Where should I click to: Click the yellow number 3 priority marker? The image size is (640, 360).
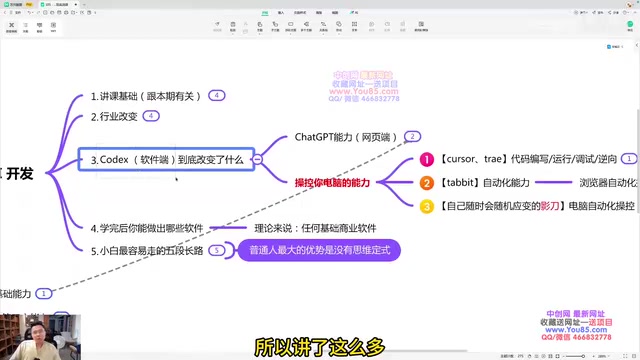pyautogui.click(x=427, y=207)
